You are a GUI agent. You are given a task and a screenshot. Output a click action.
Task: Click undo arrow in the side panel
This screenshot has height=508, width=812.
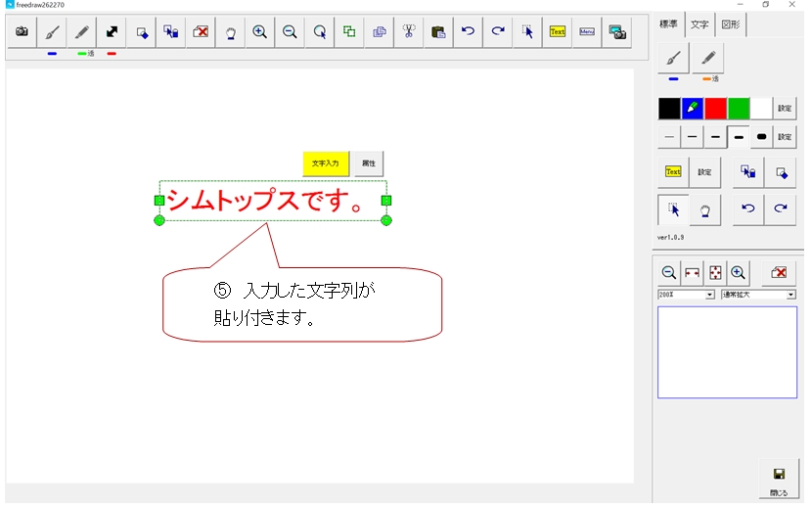pos(748,208)
